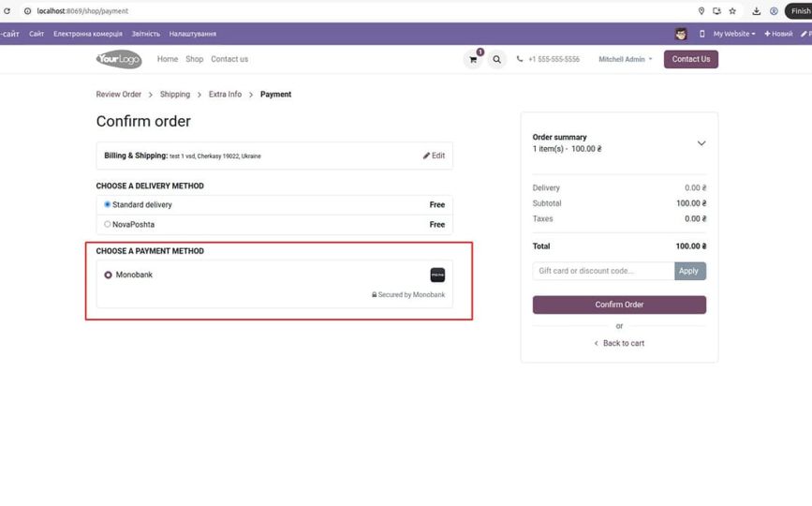Open the Shop menu item
Image resolution: width=812 pixels, height=506 pixels.
coord(194,59)
